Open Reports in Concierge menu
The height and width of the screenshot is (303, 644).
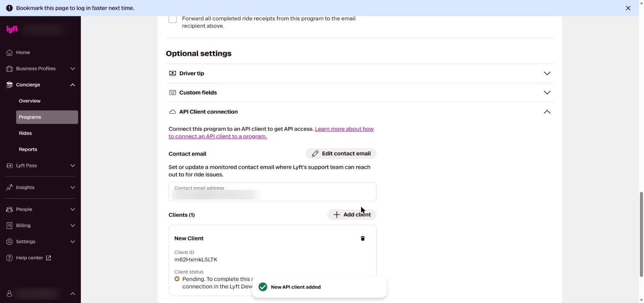coord(28,149)
